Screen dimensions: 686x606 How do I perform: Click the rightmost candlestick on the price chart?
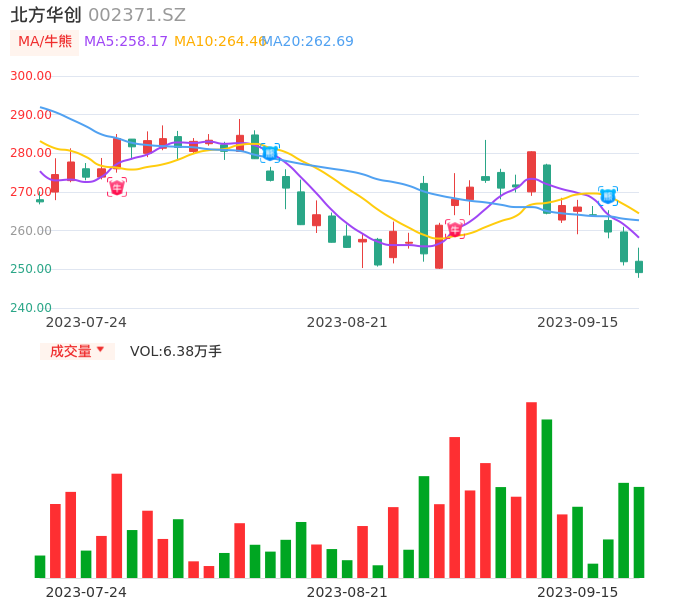pos(639,266)
